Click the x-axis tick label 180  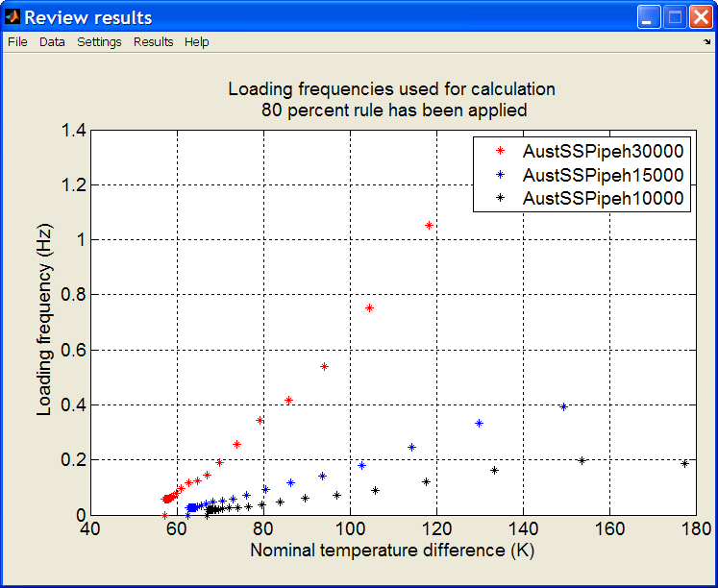[x=697, y=529]
